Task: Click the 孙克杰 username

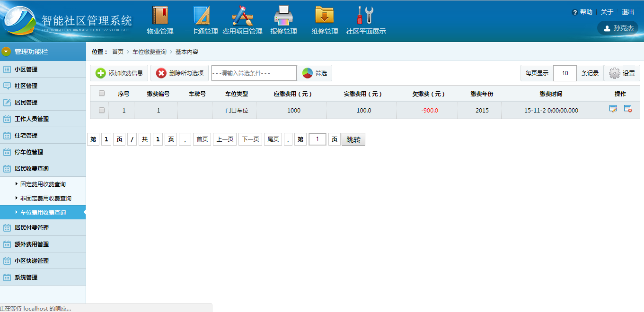Action: click(624, 28)
